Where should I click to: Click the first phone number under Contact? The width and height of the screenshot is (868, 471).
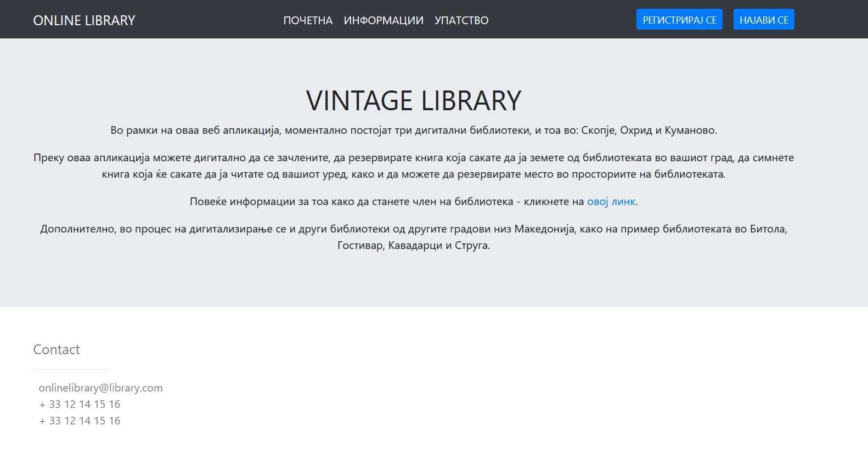pos(80,404)
